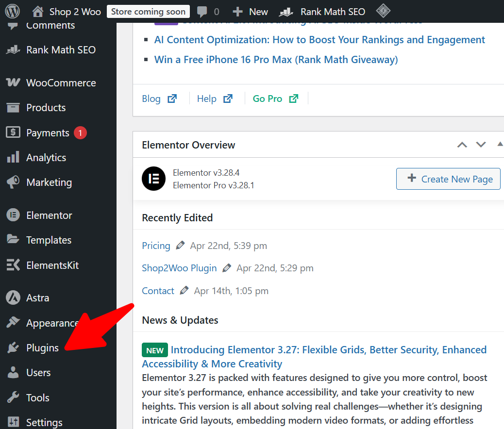Open the Shop2Woo Plugin page link
504x429 pixels.
point(179,268)
